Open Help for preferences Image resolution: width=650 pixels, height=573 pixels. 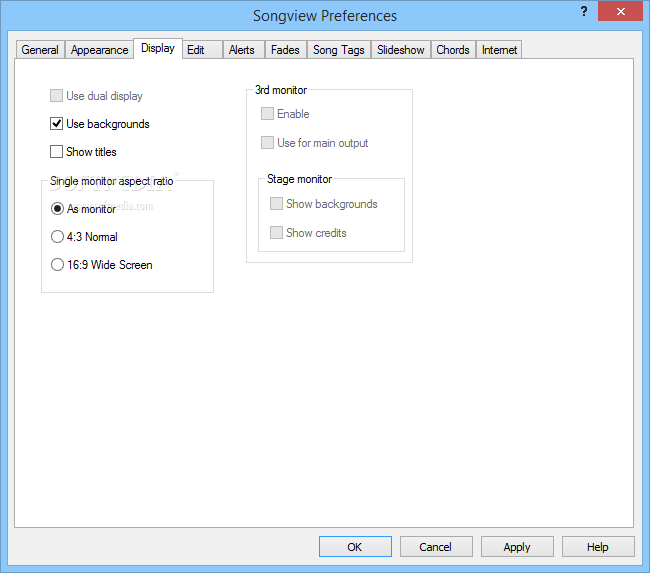pyautogui.click(x=598, y=546)
